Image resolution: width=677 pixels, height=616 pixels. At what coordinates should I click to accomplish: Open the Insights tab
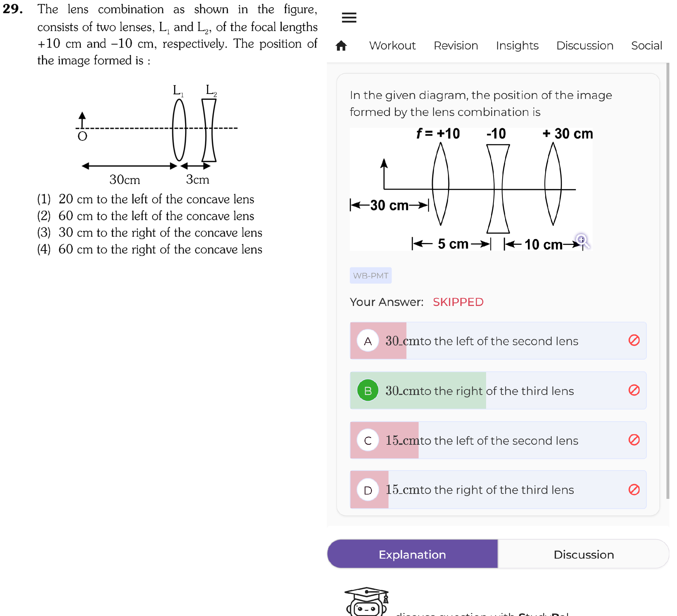[517, 45]
